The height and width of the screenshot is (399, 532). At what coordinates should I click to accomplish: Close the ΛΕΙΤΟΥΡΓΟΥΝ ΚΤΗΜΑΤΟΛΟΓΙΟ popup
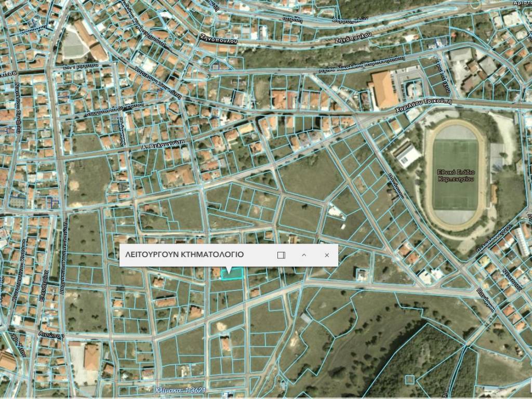pos(326,255)
